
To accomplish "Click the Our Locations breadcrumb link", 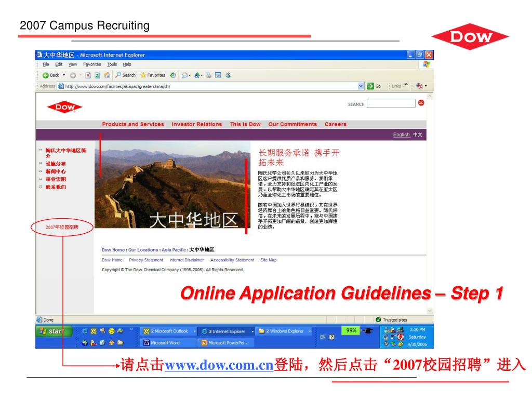I will pos(143,250).
